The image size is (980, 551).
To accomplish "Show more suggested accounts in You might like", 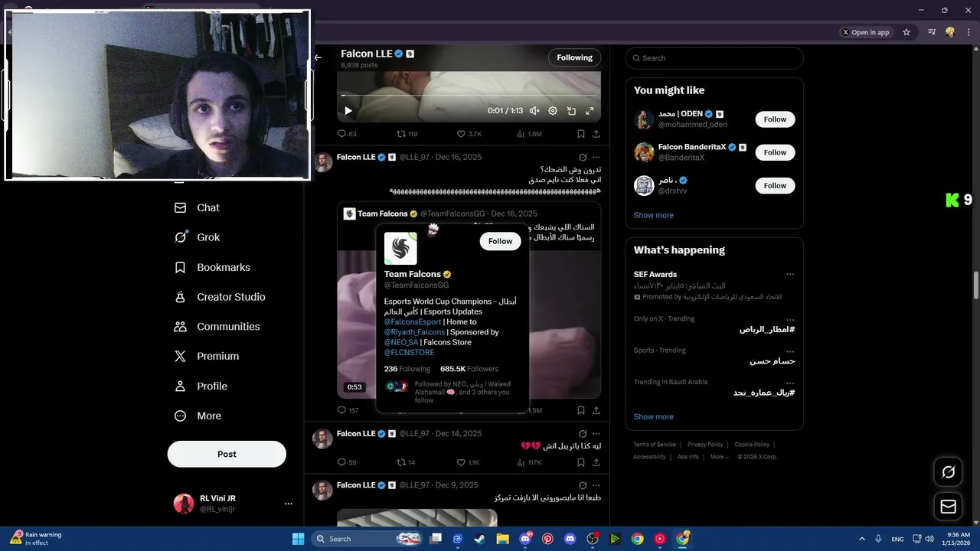I will click(654, 215).
